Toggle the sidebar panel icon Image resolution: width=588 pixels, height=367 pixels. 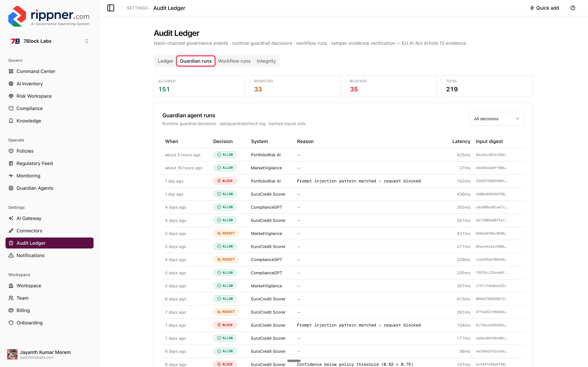pos(111,8)
